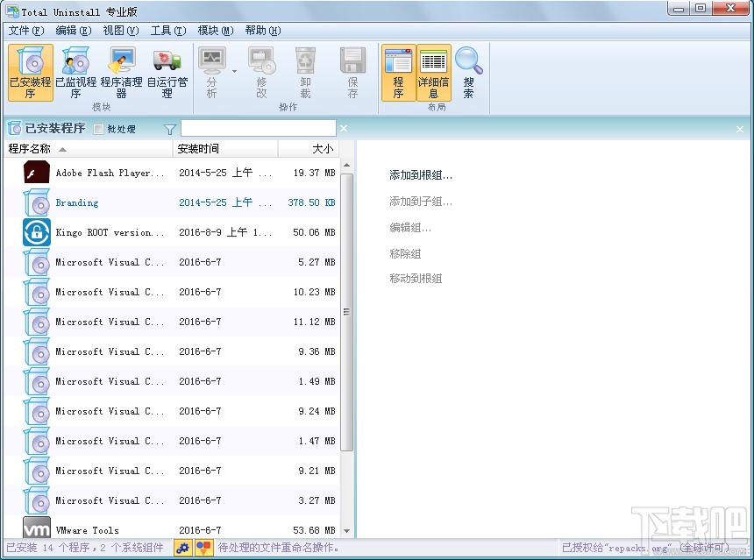This screenshot has height=560, width=754.
Task: Open the 工具 (Tools) menu
Action: tap(167, 30)
